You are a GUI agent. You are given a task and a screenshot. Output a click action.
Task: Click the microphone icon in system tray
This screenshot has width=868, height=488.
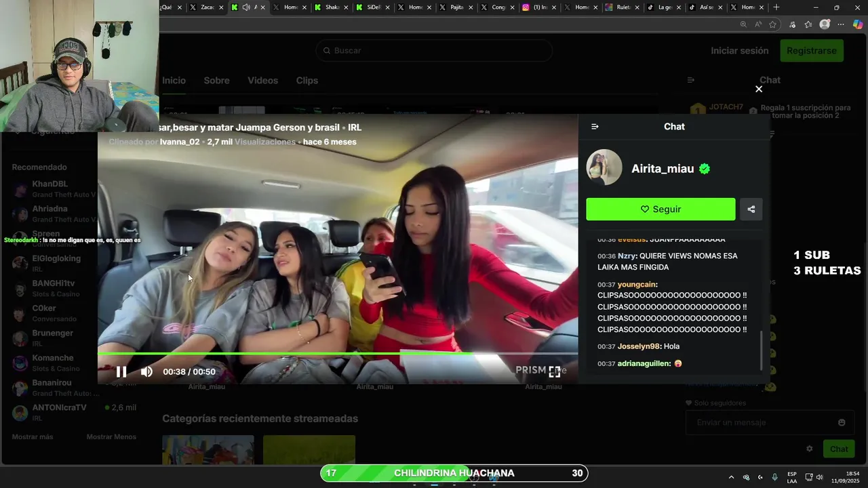pos(774,477)
